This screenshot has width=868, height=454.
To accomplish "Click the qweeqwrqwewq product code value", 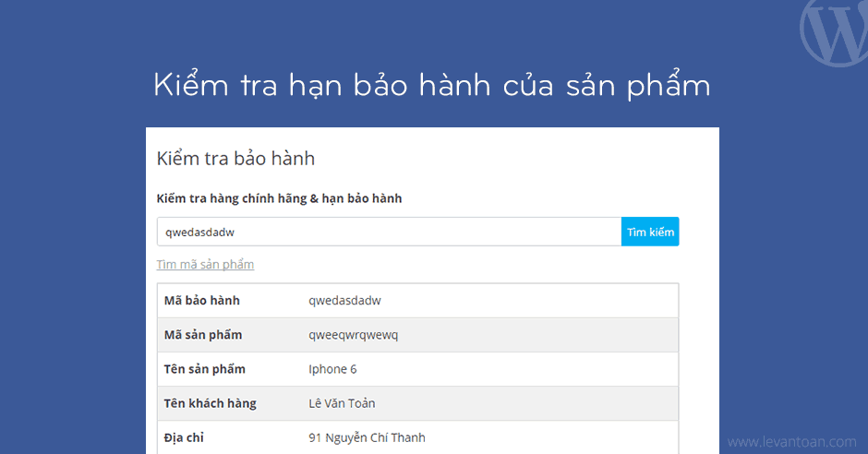I will pyautogui.click(x=353, y=335).
